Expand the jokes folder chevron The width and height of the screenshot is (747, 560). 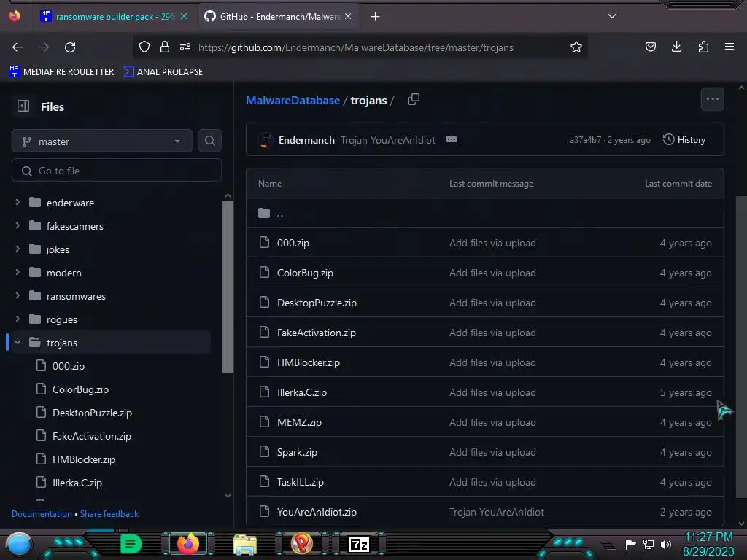click(x=18, y=249)
